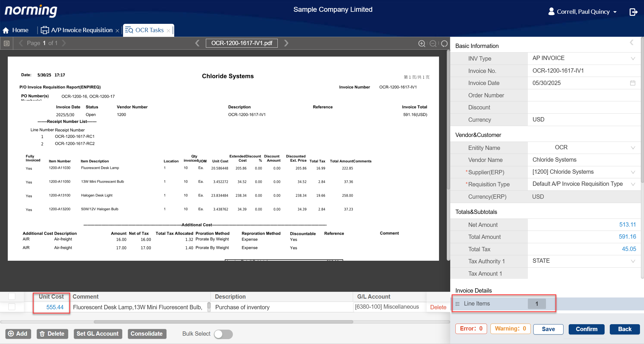Click the Net Amount value 513.11
Screen dimensions: 644x344
click(627, 225)
